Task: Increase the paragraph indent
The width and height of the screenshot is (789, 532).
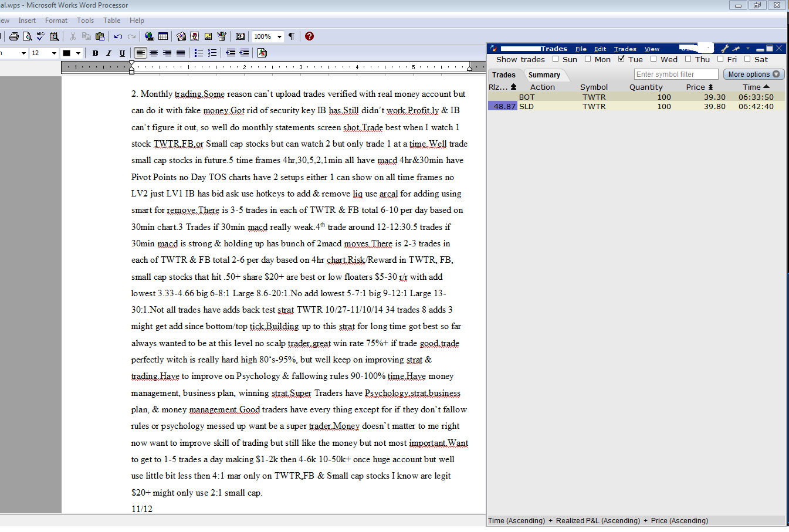Action: [x=244, y=53]
